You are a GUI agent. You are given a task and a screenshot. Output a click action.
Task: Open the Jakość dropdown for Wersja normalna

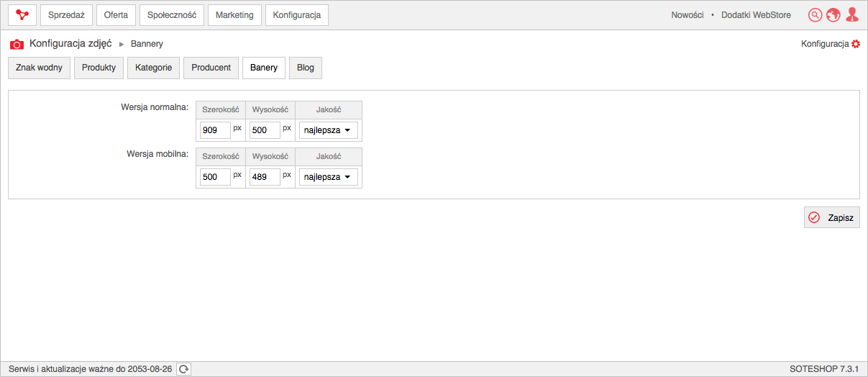[329, 130]
